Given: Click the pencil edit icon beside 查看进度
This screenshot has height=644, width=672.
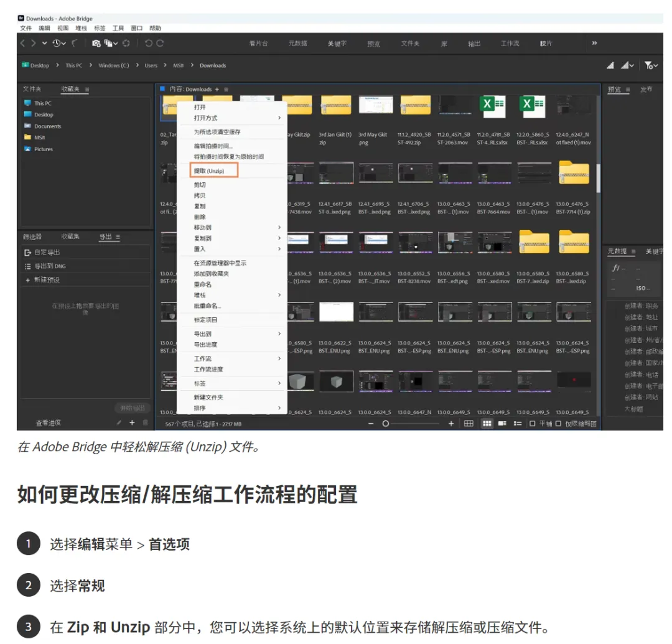Looking at the screenshot, I should (x=119, y=422).
